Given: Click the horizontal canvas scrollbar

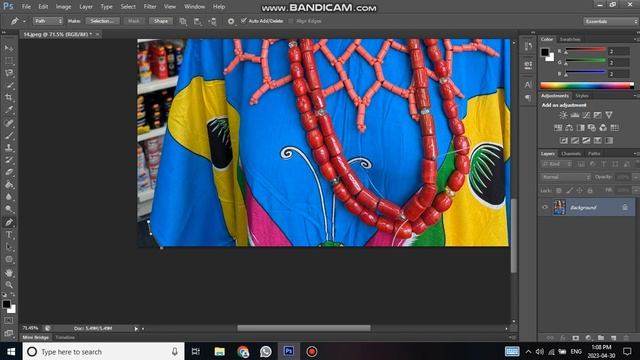Looking at the screenshot, I should click(x=304, y=328).
